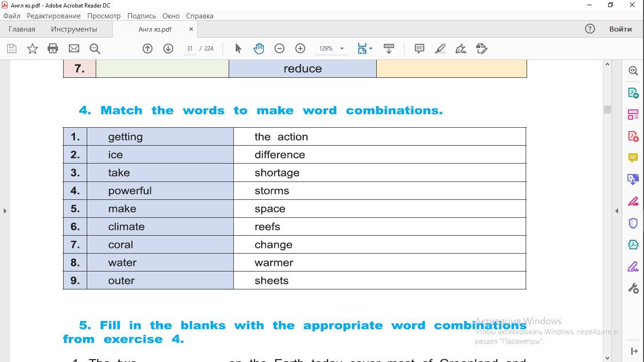Click the Print file icon
The image size is (644, 362).
tap(53, 49)
